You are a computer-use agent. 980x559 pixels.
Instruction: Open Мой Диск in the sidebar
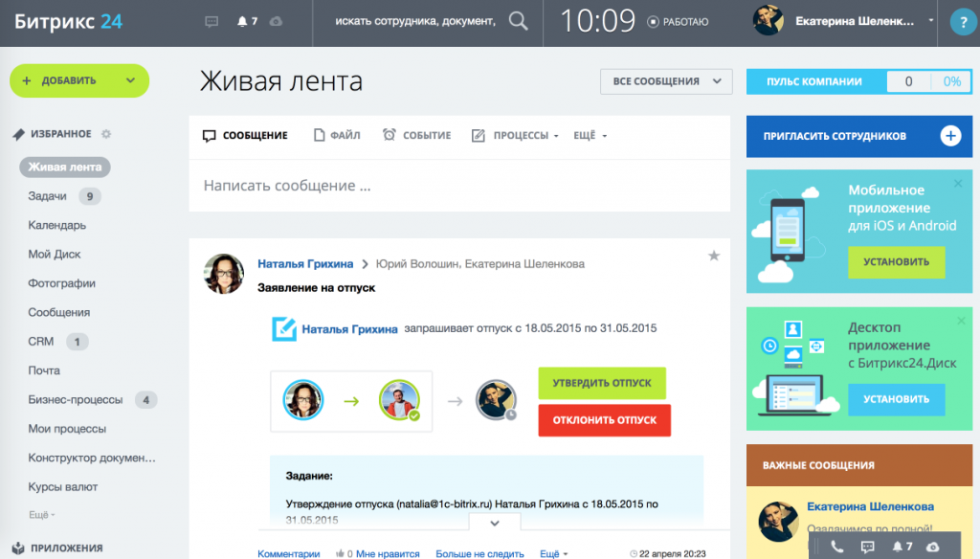[55, 255]
